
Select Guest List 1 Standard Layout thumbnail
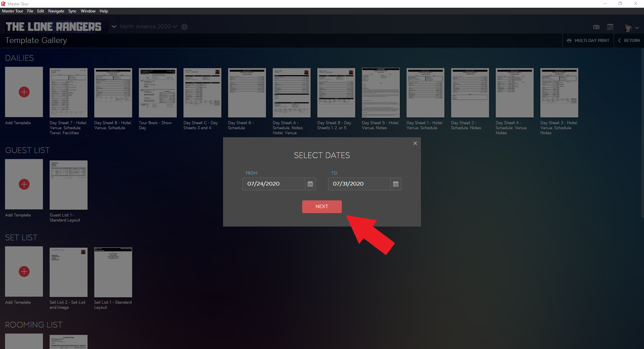coord(68,185)
